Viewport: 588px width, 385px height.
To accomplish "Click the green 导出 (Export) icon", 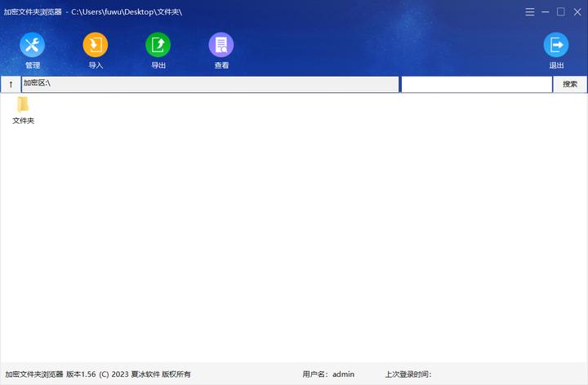I will [158, 45].
